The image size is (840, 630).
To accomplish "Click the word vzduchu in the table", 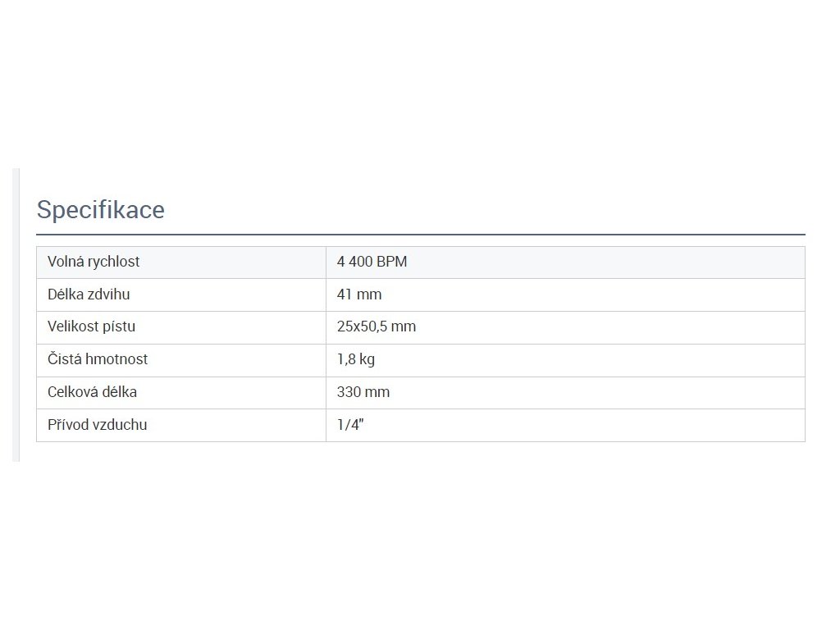I will click(121, 425).
